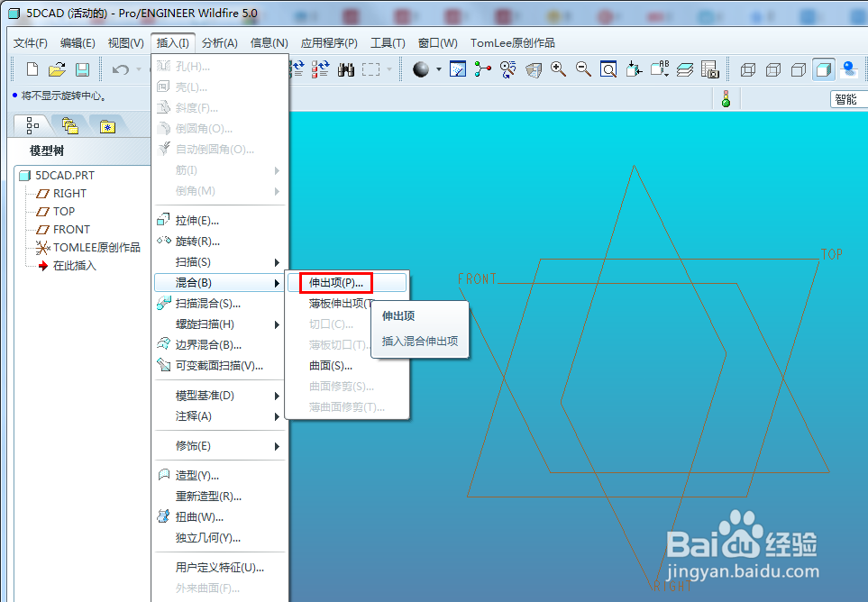Viewport: 868px width, 602px height.
Task: Open the 智能 selection filter dropdown
Action: tap(849, 99)
